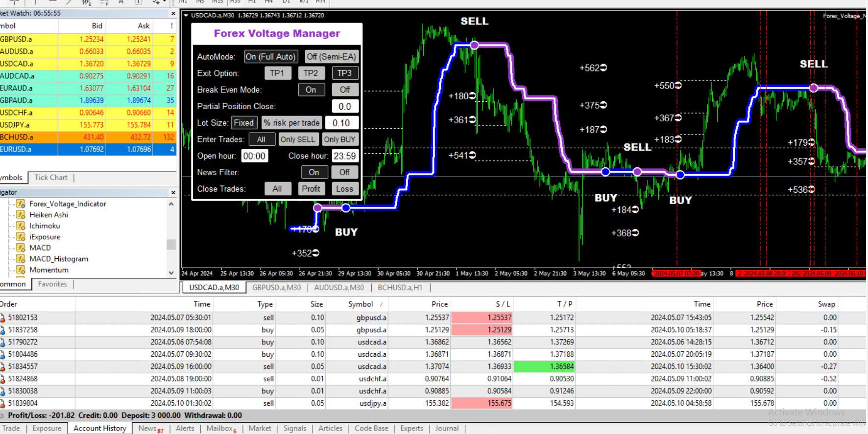Click the MACD_Histogram indicator icon
The image size is (868, 434).
click(x=21, y=259)
